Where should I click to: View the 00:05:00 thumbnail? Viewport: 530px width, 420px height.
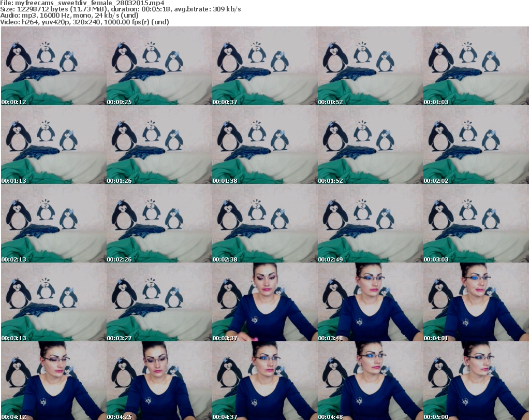pos(476,381)
